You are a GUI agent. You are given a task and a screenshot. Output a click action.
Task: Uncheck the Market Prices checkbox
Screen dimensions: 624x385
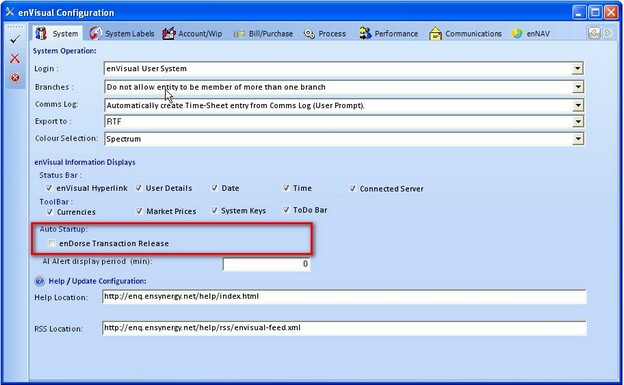click(x=139, y=211)
